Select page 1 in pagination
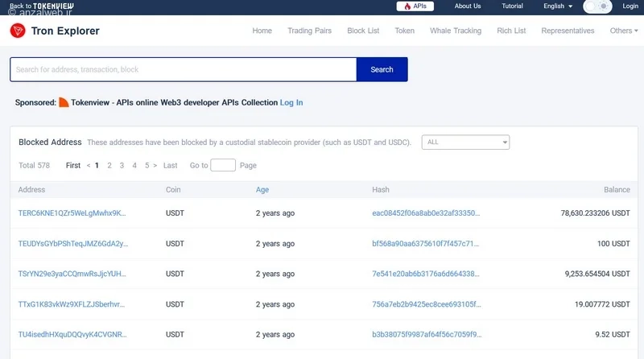The width and height of the screenshot is (644, 359). coord(97,166)
